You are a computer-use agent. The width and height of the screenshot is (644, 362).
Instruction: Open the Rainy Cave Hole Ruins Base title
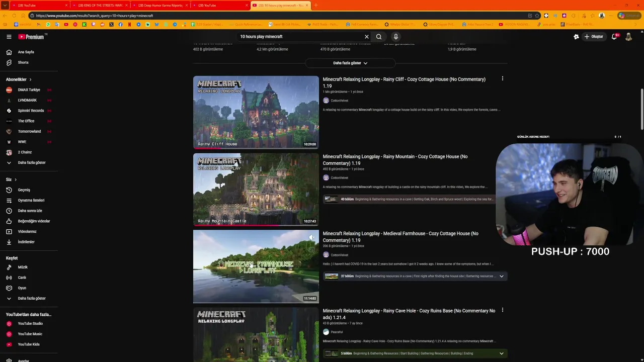pyautogui.click(x=409, y=314)
